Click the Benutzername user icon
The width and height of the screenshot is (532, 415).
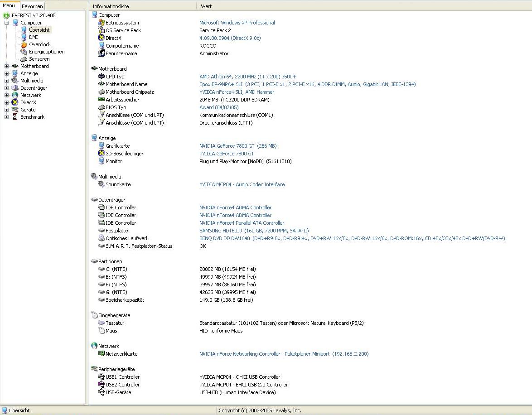[x=102, y=53]
